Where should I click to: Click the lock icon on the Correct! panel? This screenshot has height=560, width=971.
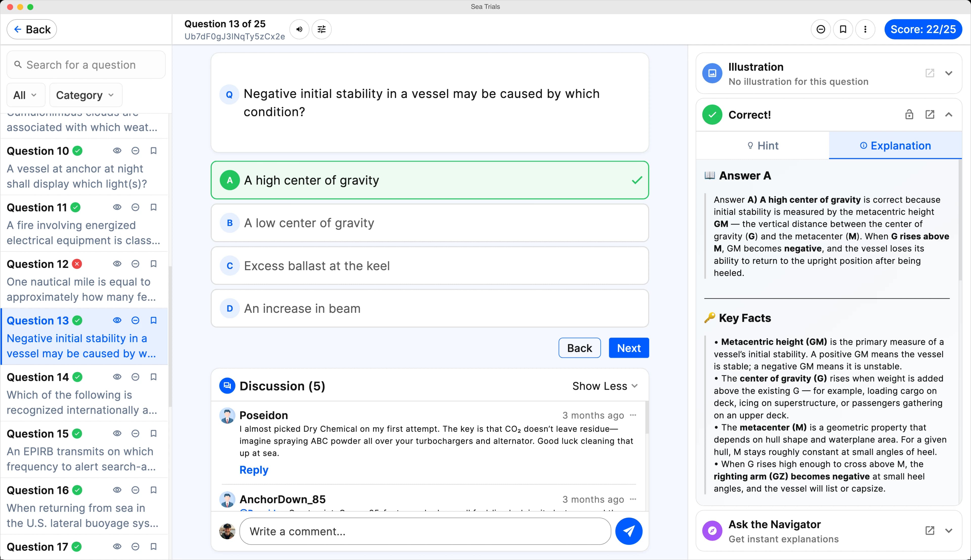point(909,114)
